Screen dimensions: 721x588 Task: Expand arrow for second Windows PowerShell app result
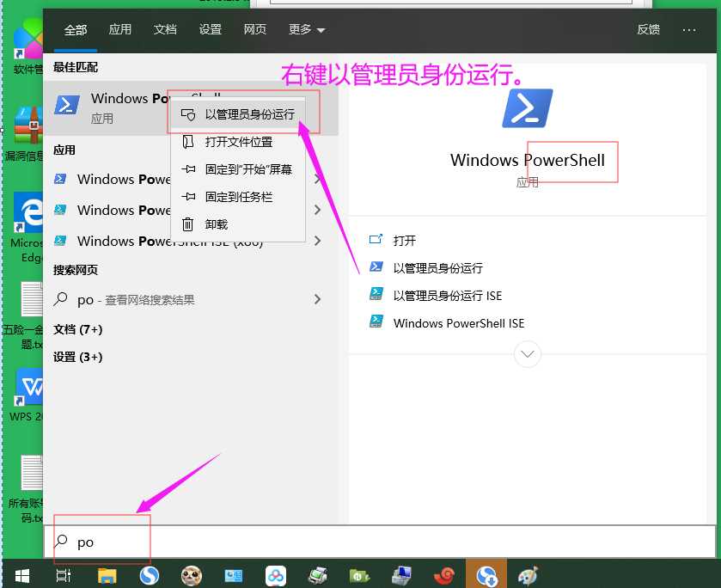[x=317, y=210]
